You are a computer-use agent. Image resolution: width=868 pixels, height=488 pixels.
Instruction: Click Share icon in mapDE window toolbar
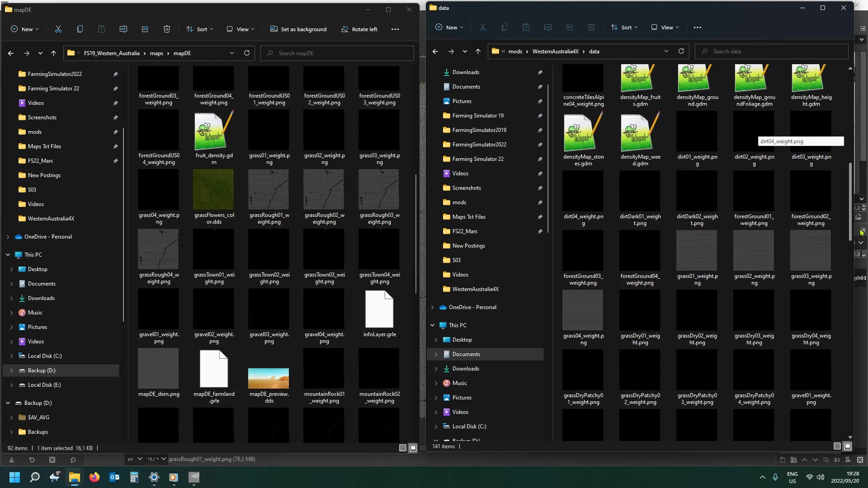click(145, 29)
